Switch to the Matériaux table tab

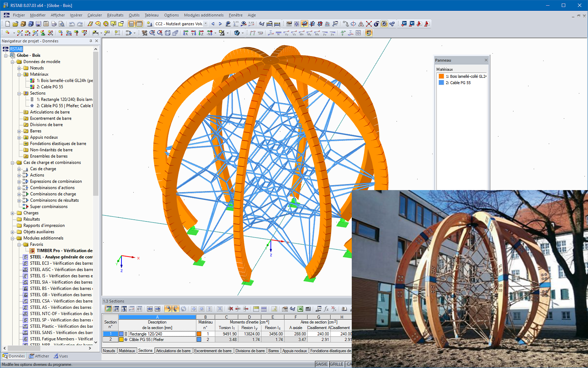click(127, 351)
